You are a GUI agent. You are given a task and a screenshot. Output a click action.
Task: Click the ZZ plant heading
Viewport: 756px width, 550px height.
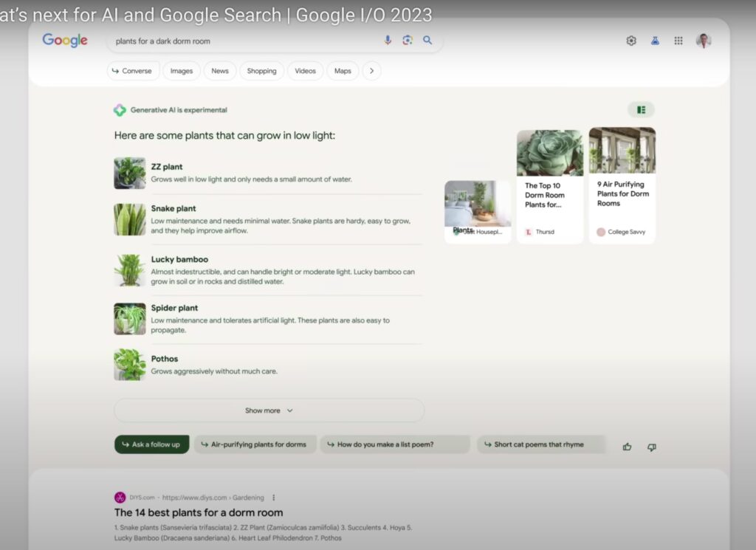coord(167,167)
